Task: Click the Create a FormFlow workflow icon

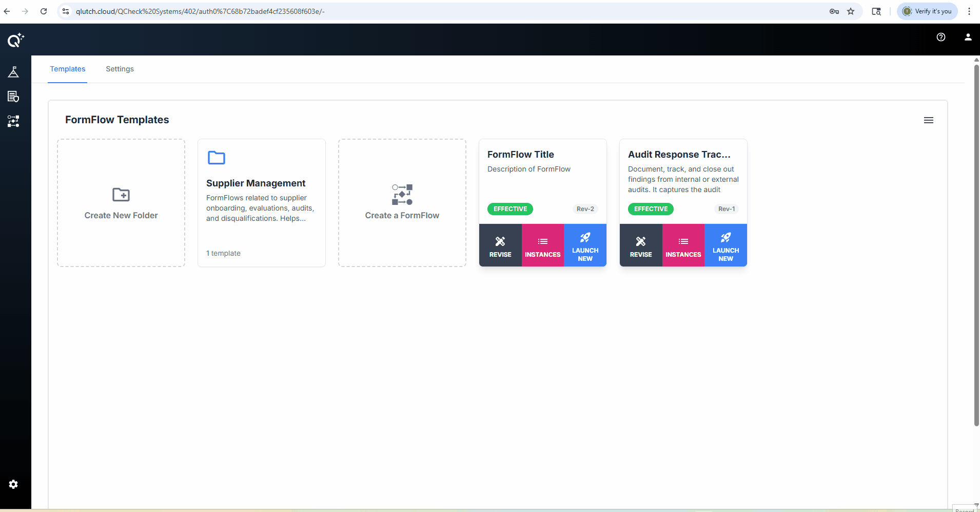Action: pyautogui.click(x=402, y=195)
